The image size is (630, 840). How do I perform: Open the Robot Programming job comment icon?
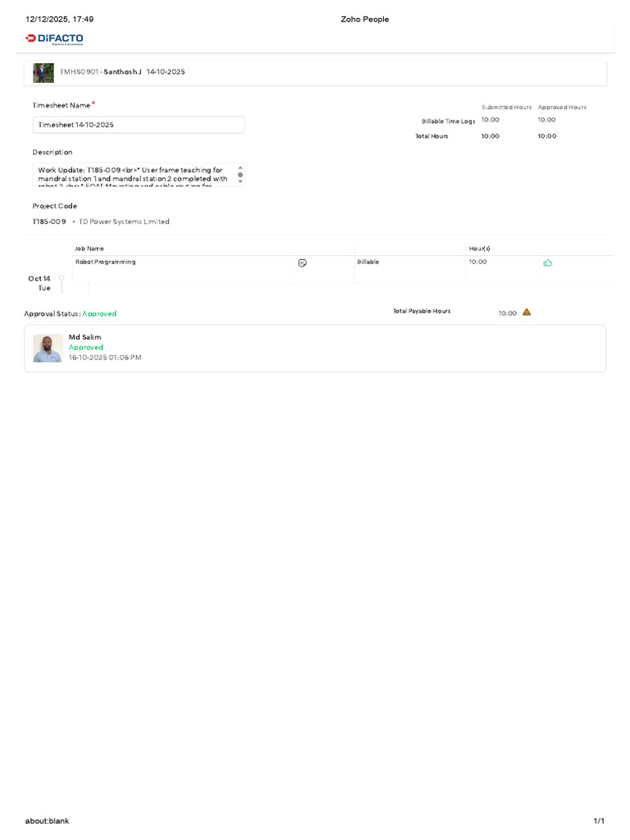point(302,263)
